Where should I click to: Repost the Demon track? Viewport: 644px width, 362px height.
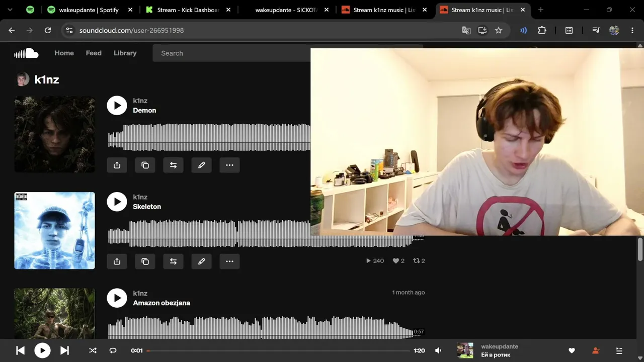click(x=174, y=165)
